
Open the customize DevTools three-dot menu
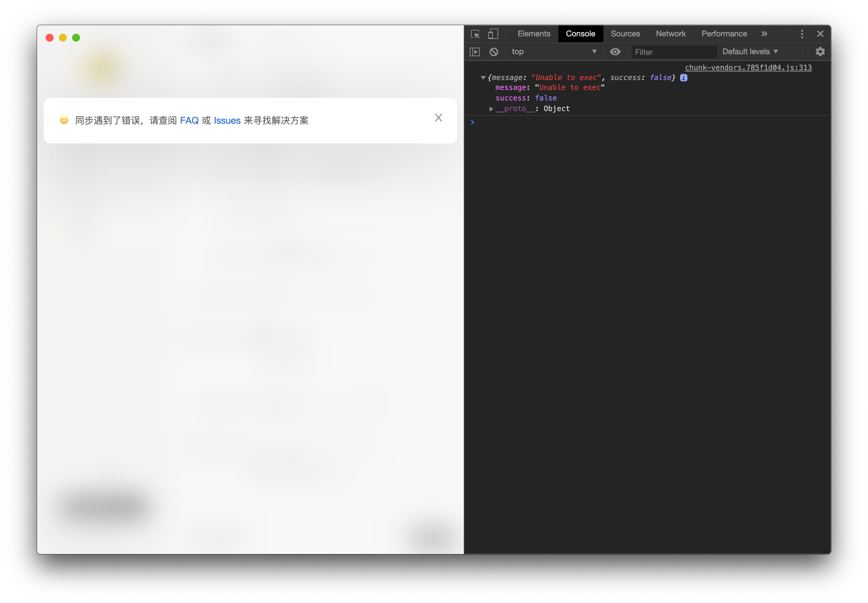[x=802, y=34]
